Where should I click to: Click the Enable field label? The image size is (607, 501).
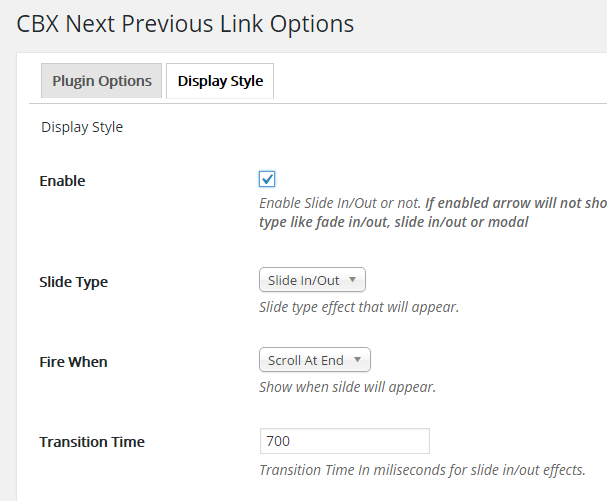pos(62,181)
